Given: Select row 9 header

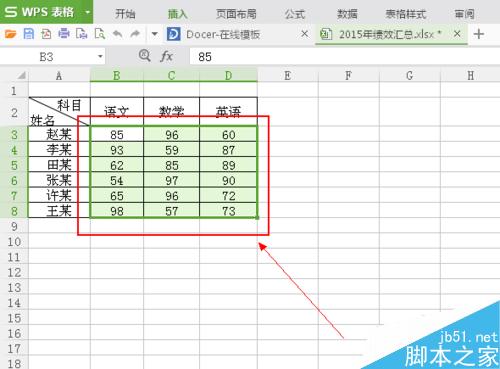Looking at the screenshot, I should 14,226.
